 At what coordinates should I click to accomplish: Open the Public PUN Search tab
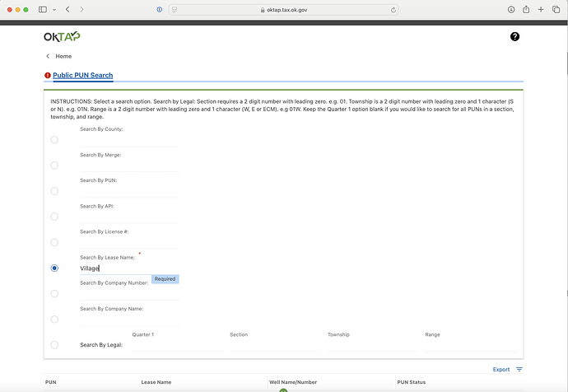click(x=83, y=76)
